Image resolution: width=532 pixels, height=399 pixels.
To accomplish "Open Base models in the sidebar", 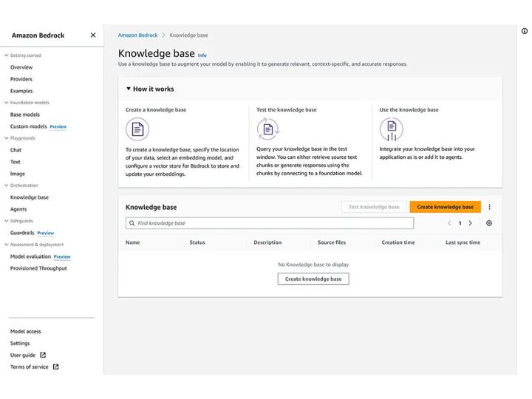I will tap(25, 115).
